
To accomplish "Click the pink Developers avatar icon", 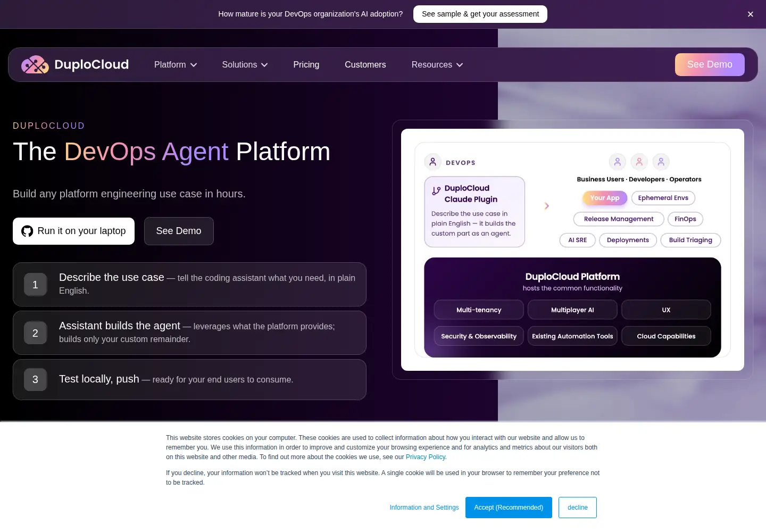I will tap(639, 161).
